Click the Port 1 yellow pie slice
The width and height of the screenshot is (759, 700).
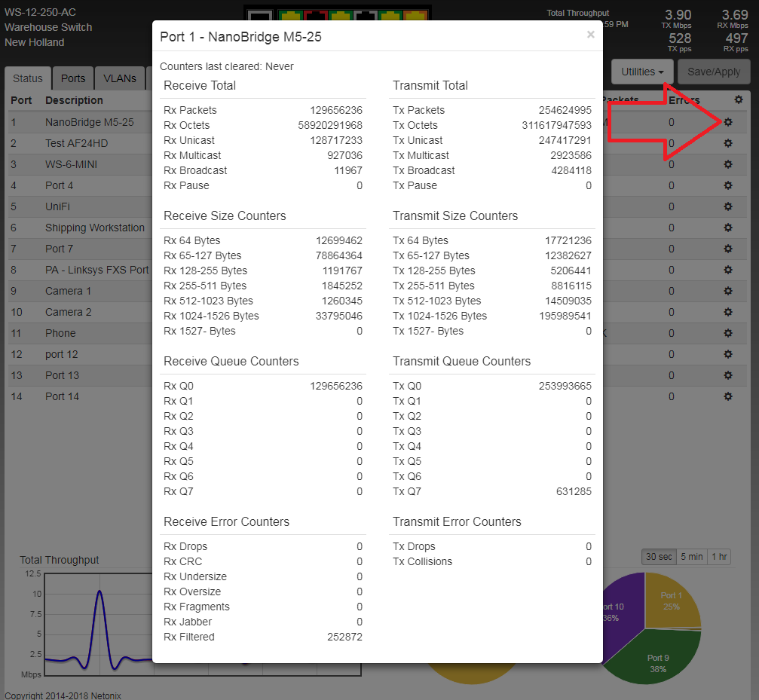(x=672, y=599)
